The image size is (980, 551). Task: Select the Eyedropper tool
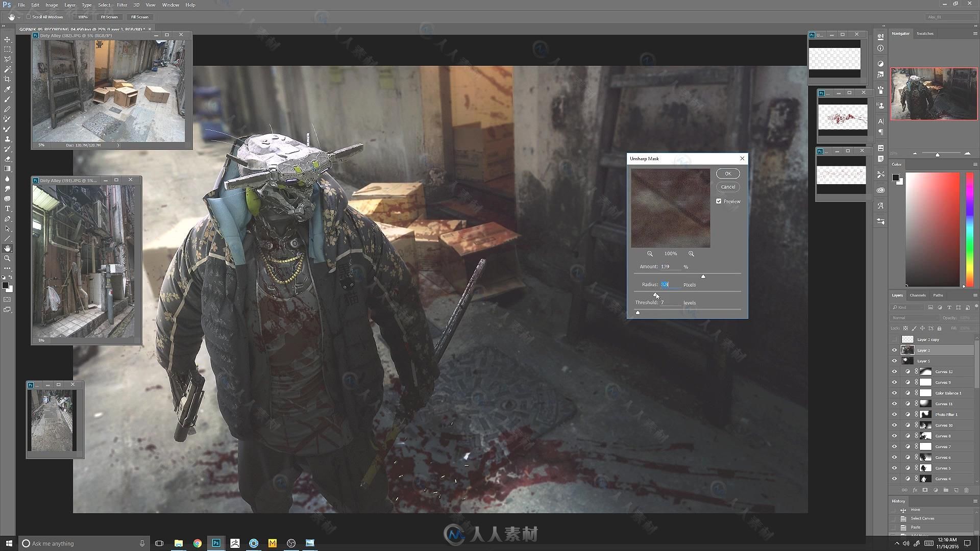7,89
